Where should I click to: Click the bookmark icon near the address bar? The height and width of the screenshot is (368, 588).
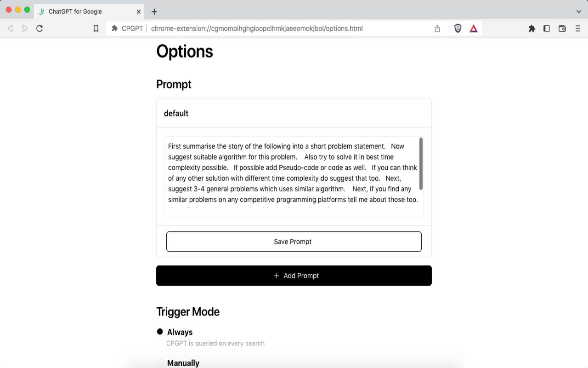tap(96, 28)
